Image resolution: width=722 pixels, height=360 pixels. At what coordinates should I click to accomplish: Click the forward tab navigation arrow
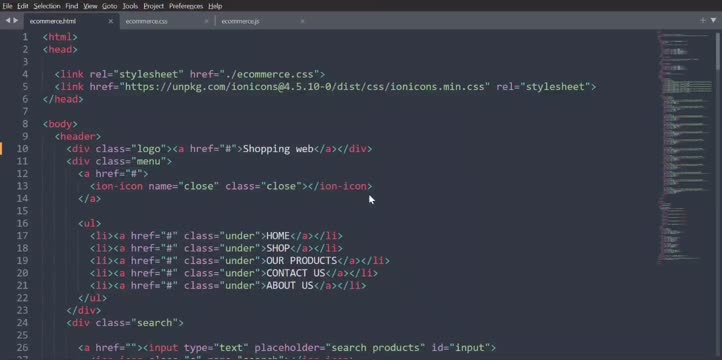pos(16,20)
